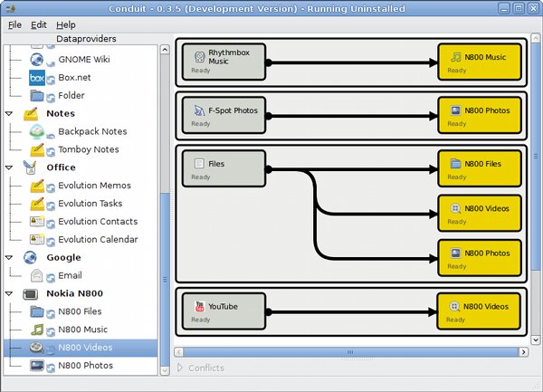Image resolution: width=543 pixels, height=392 pixels.
Task: Click the canvas vertical scroll-down arrow
Action: coord(536,340)
